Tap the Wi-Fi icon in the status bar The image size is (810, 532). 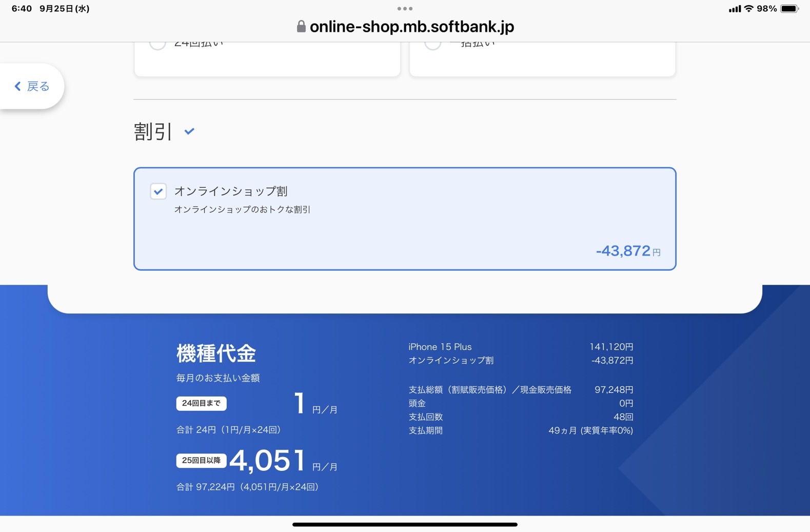[x=748, y=9]
